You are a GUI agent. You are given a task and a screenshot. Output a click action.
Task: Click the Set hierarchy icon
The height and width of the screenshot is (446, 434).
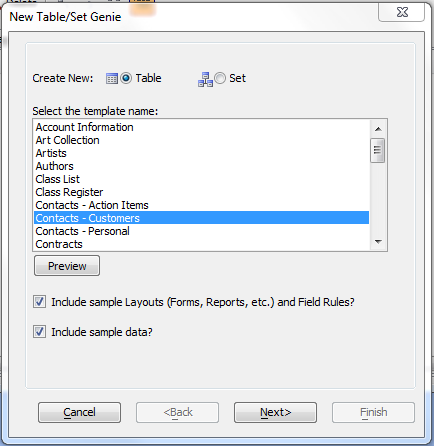pos(205,79)
